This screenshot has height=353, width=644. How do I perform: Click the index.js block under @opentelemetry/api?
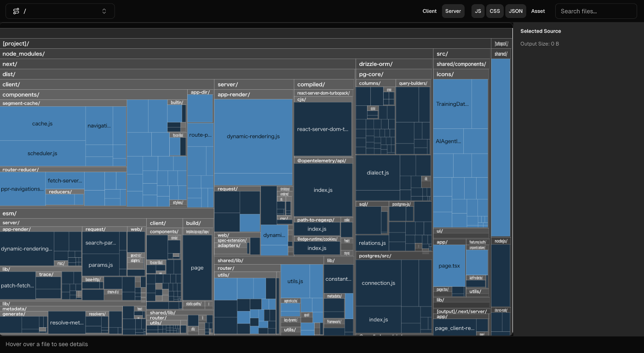(x=323, y=190)
